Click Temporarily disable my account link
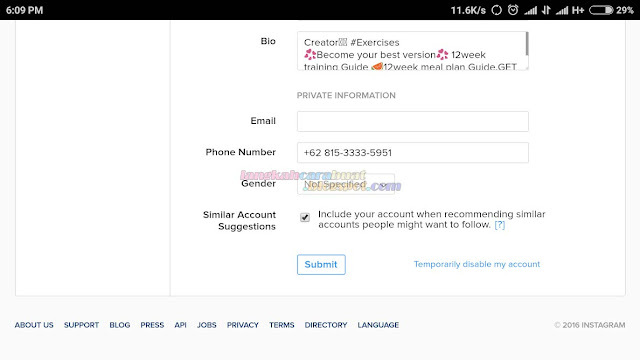Screen dimensions: 640x360 point(477,264)
